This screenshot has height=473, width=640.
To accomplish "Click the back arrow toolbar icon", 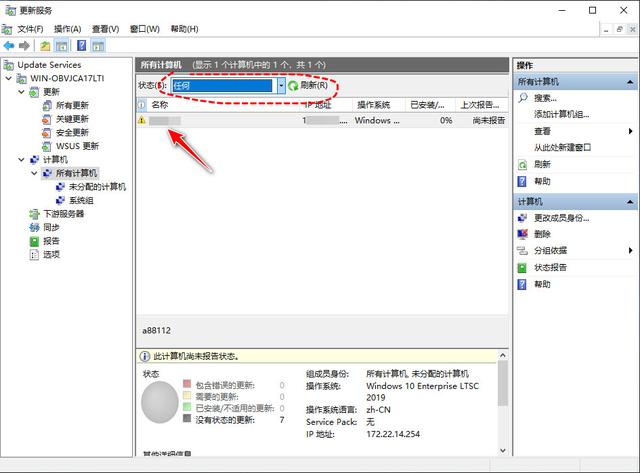I will [x=9, y=46].
